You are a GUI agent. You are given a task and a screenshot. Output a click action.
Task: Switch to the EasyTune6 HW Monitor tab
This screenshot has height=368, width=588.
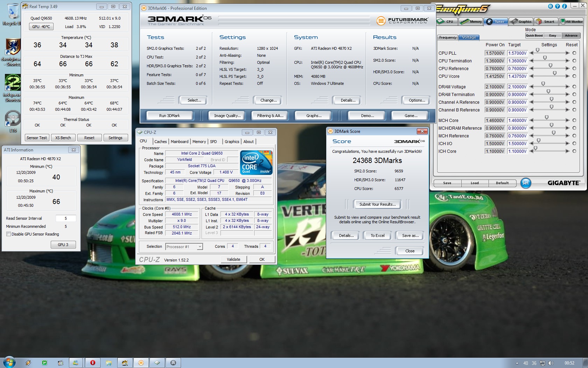coord(571,22)
